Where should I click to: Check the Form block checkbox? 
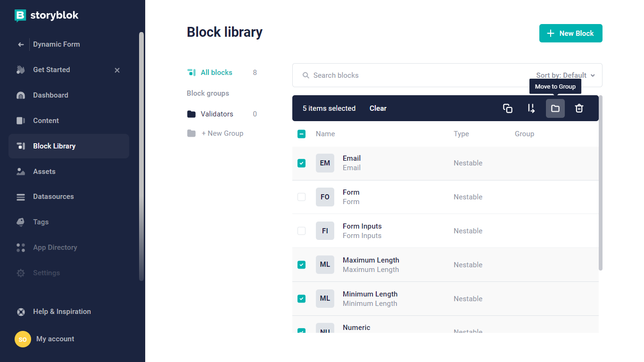pyautogui.click(x=302, y=197)
